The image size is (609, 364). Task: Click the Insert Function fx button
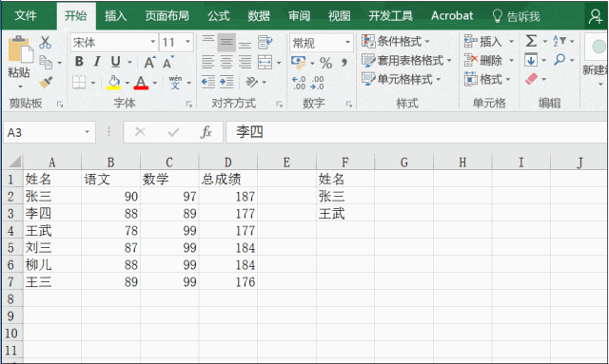[x=206, y=132]
